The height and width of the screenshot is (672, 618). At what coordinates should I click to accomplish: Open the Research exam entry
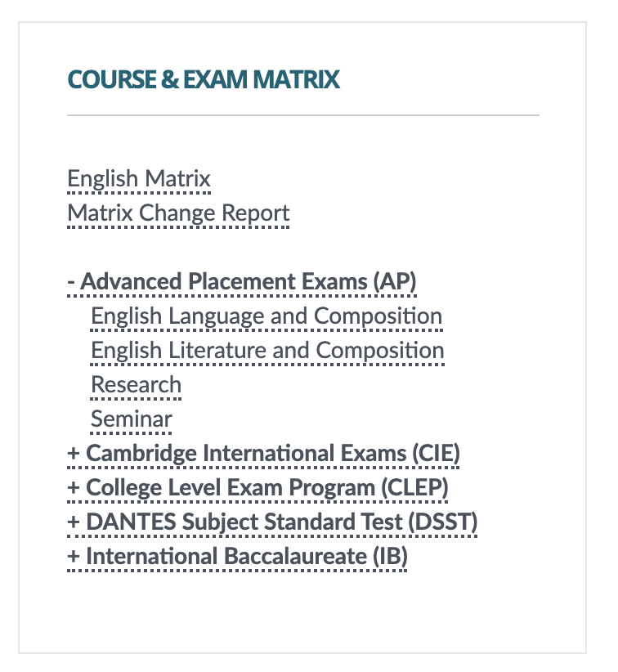(136, 384)
